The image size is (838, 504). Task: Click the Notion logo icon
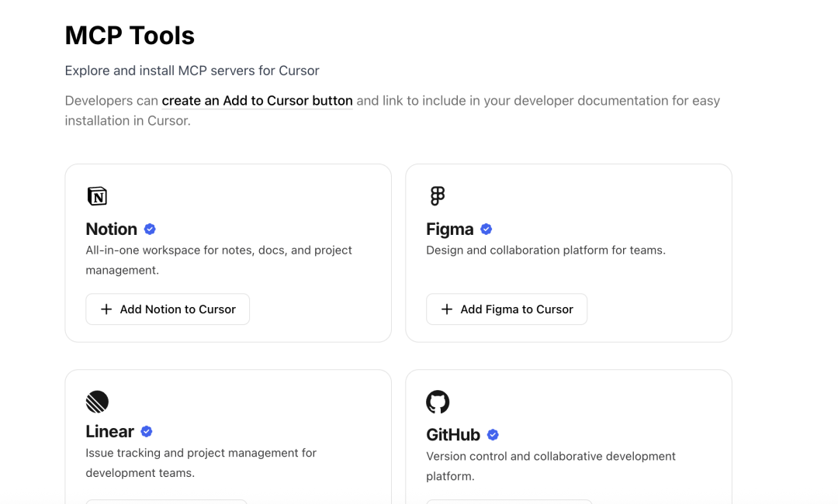pyautogui.click(x=97, y=196)
